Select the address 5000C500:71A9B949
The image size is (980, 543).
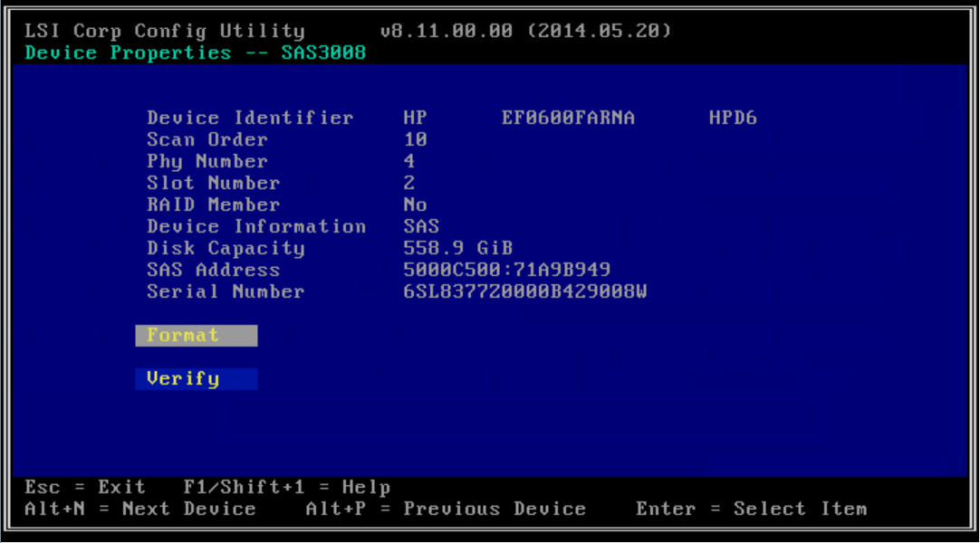[x=507, y=271]
